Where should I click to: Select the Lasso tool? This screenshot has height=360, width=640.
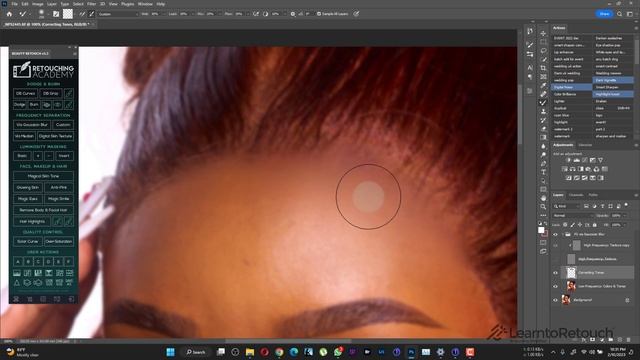pos(543,51)
